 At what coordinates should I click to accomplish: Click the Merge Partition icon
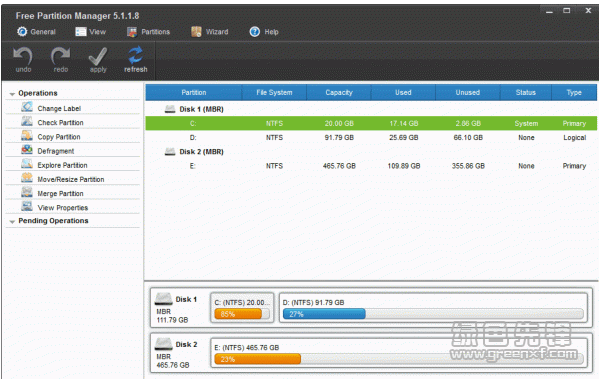[27, 192]
